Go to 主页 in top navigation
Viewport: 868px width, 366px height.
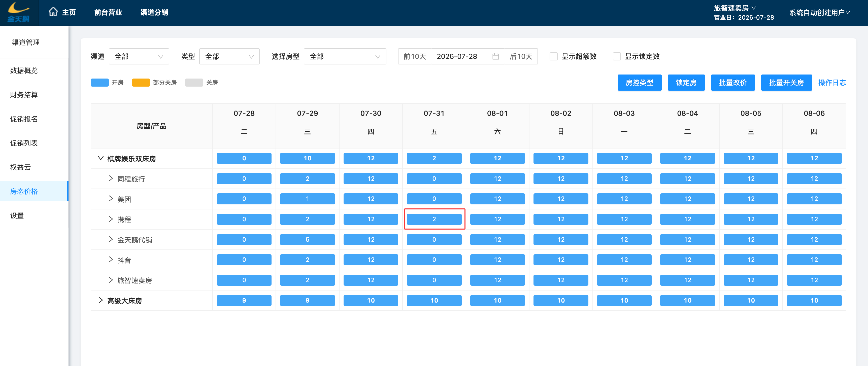69,12
